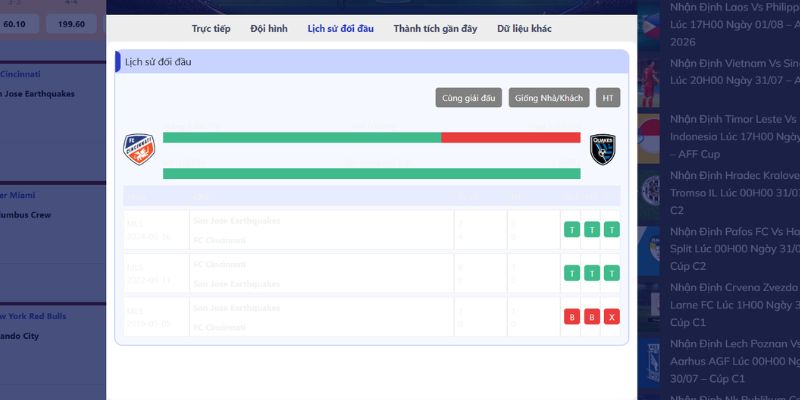Screen dimensions: 800x400
Task: Click the 60.10 odds button
Action: 18,24
